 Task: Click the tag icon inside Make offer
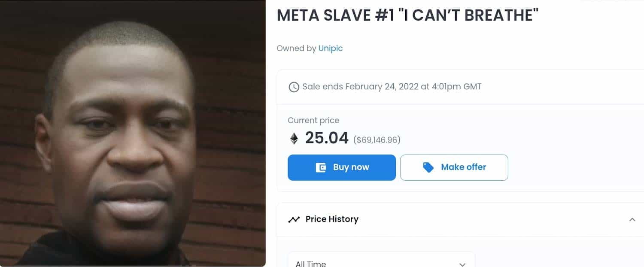pyautogui.click(x=428, y=167)
